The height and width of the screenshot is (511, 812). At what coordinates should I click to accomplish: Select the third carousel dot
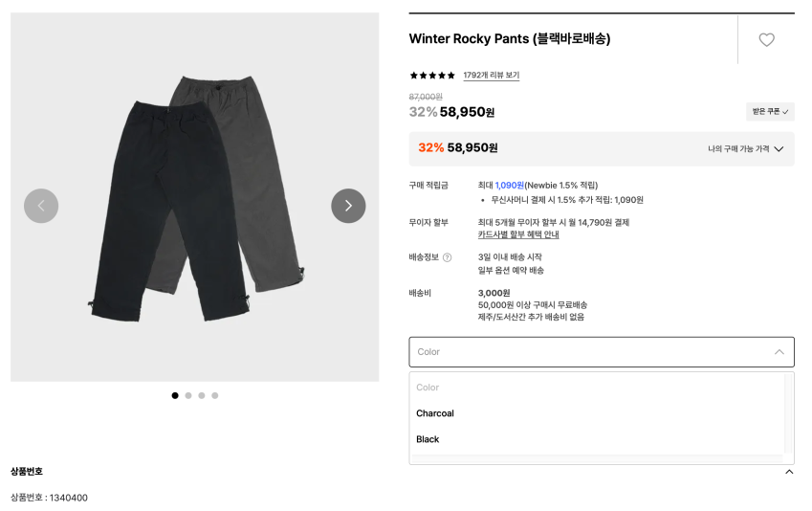point(202,395)
